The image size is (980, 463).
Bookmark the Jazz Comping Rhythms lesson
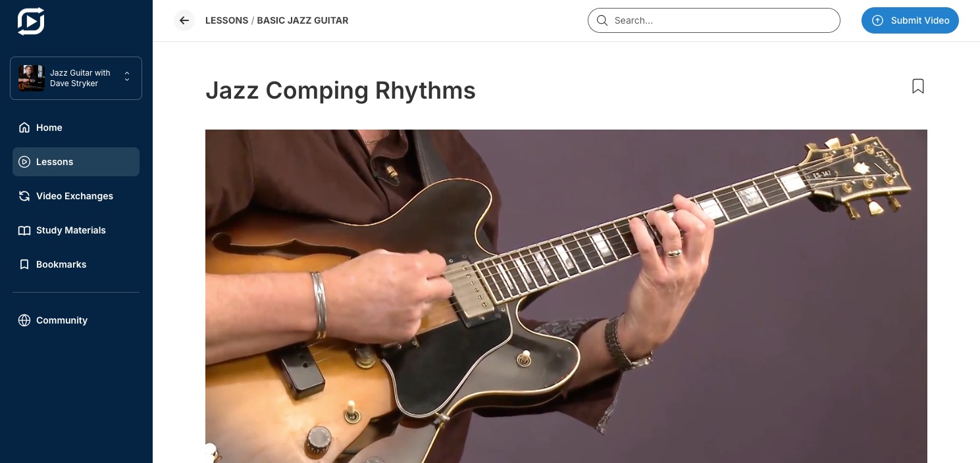click(918, 86)
